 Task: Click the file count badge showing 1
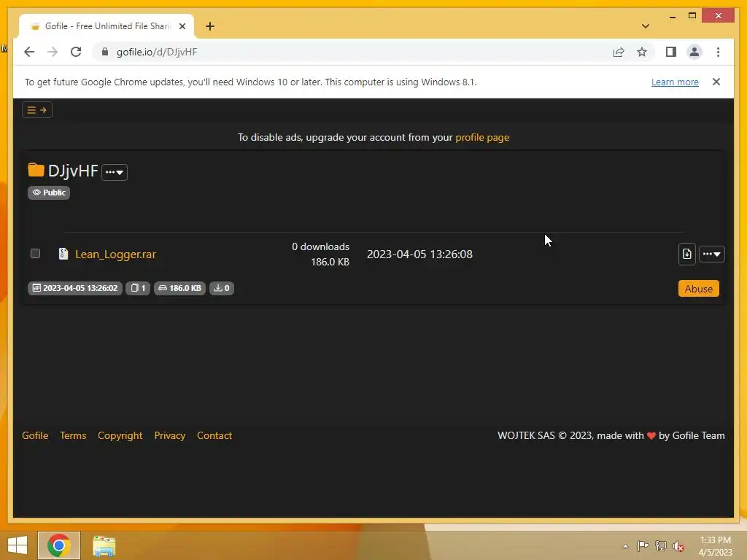click(138, 288)
